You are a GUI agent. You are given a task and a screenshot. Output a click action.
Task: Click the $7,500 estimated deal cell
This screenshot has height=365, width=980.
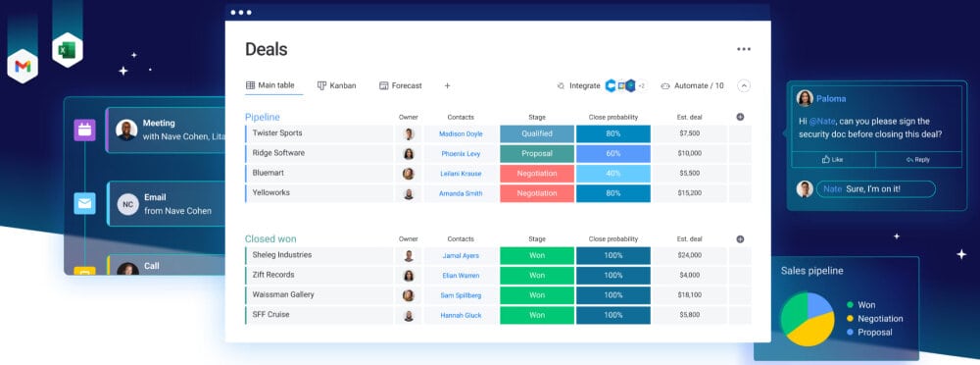point(689,134)
